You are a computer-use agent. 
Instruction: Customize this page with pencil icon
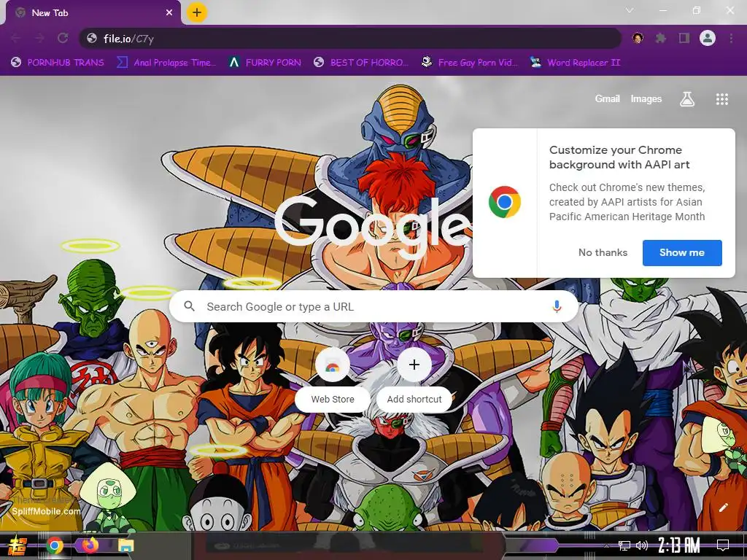pos(723,507)
